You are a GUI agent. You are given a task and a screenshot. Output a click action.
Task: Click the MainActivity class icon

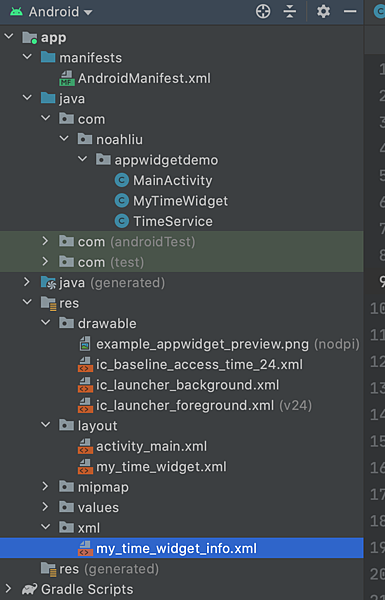(122, 180)
